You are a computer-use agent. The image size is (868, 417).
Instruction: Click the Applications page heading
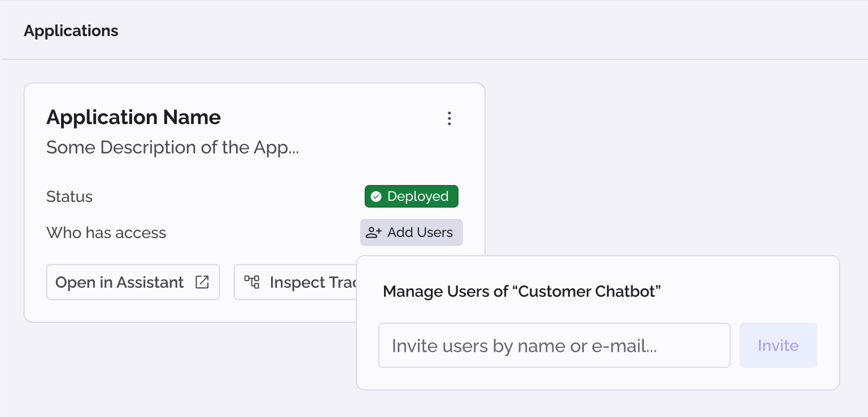(x=71, y=30)
